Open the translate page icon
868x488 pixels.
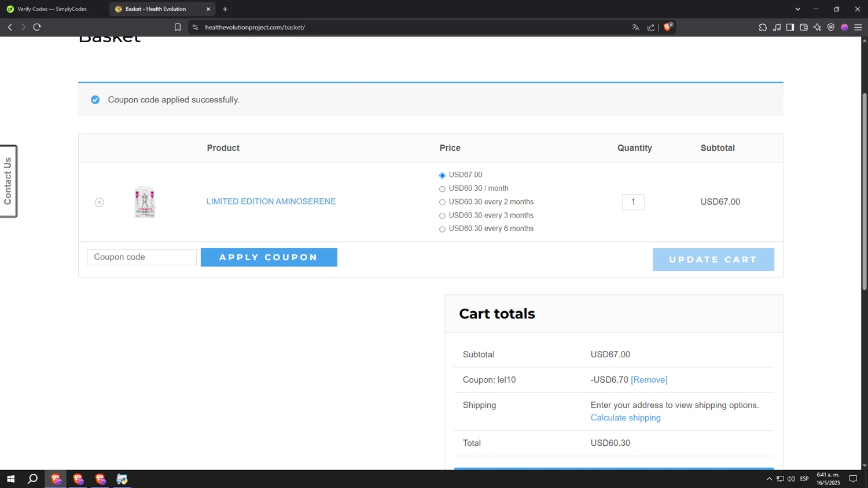635,27
